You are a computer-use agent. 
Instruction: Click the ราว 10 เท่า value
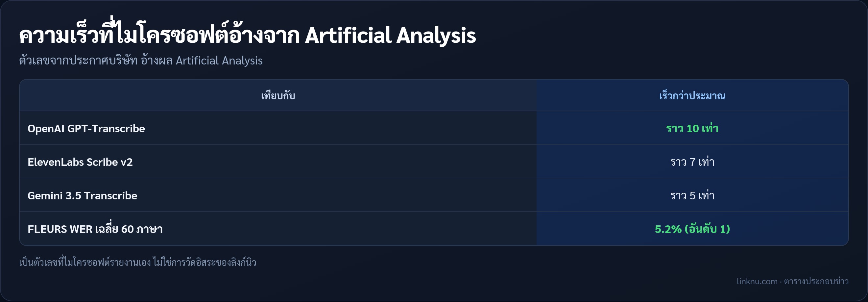[x=692, y=128]
